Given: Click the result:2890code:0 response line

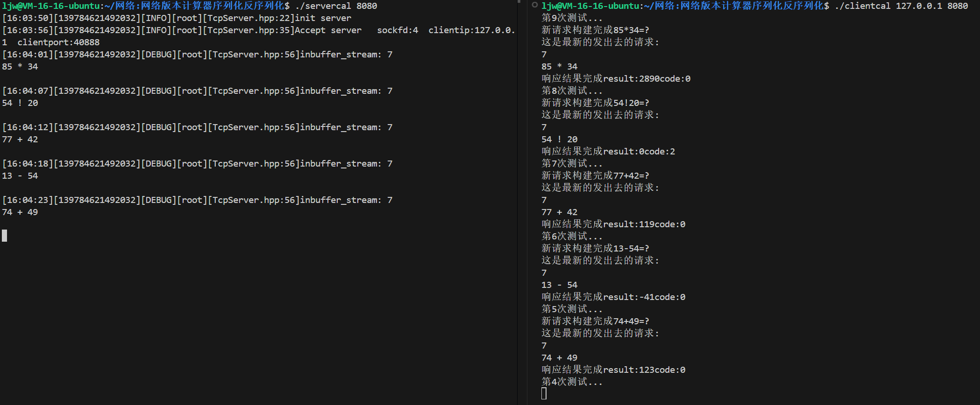Looking at the screenshot, I should (x=616, y=79).
